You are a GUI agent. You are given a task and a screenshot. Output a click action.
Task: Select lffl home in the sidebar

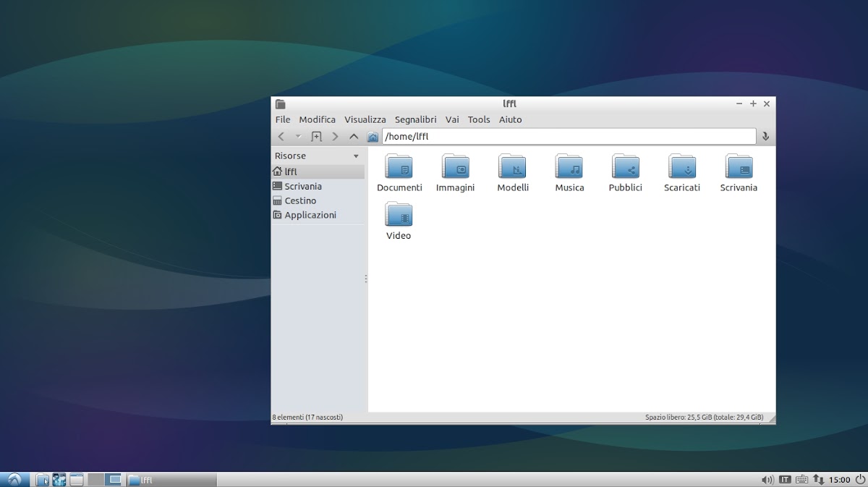click(318, 172)
